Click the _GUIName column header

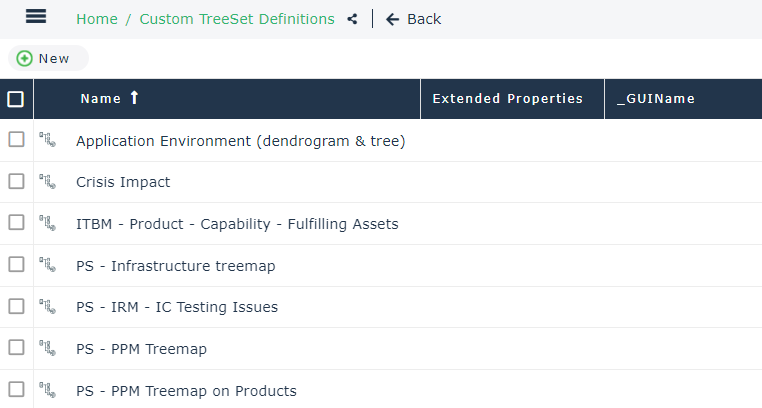[656, 99]
